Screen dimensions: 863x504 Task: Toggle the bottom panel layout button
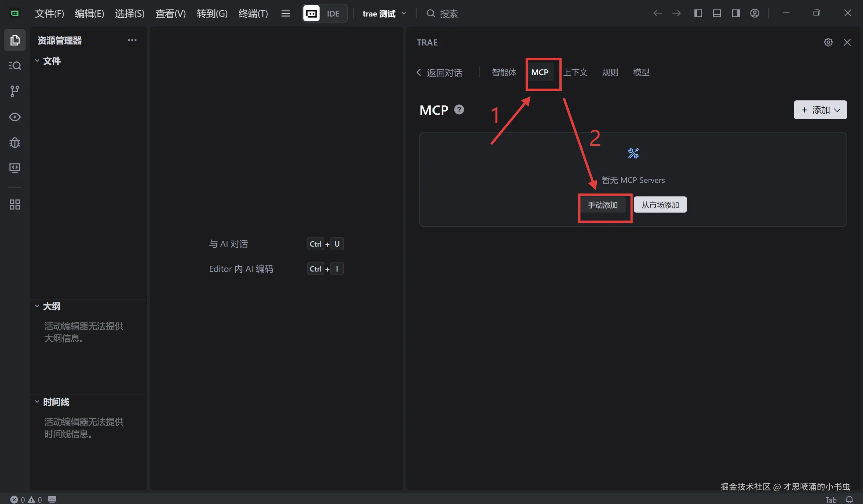(717, 13)
